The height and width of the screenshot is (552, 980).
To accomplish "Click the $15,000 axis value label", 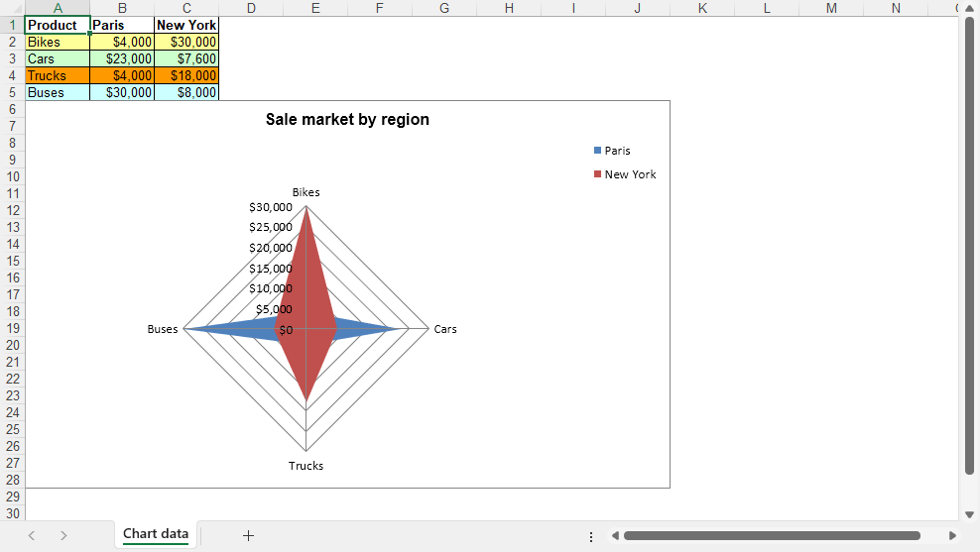I will pos(271,269).
